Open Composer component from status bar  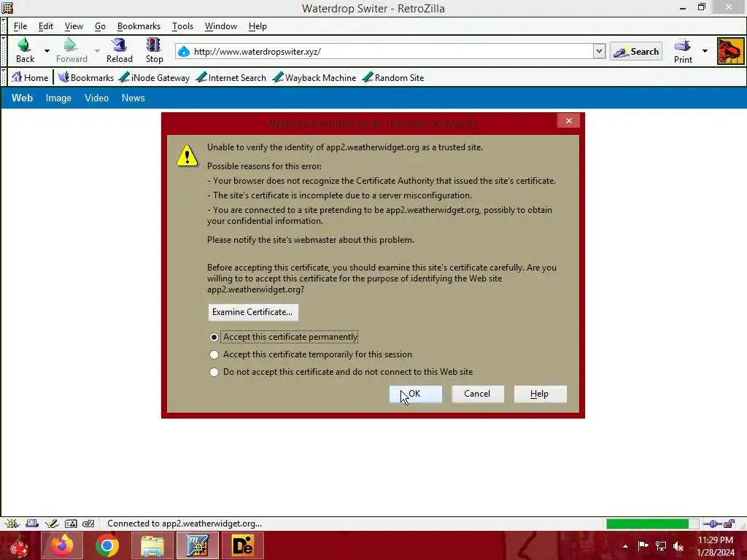click(52, 524)
